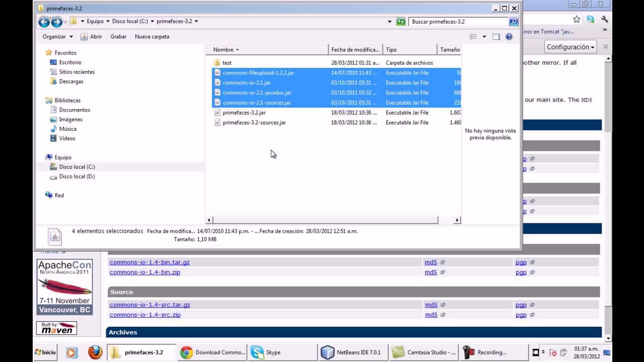Click the Grabar toolbar button
The height and width of the screenshot is (362, 644).
[x=118, y=37]
